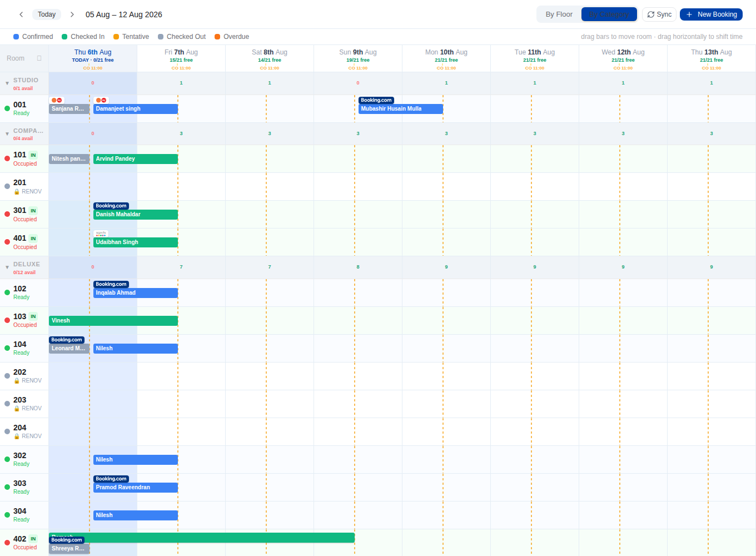
Task: Click the OTA source badge above Sanjana R...
Action: [x=57, y=100]
